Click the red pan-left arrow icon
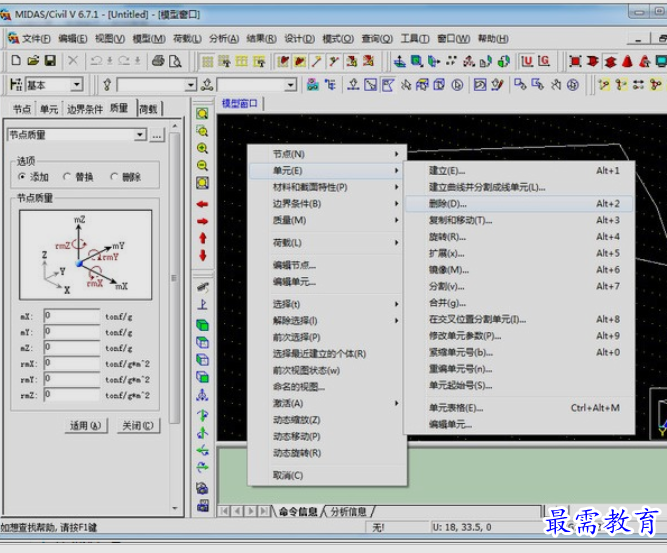The image size is (667, 553). (x=202, y=204)
